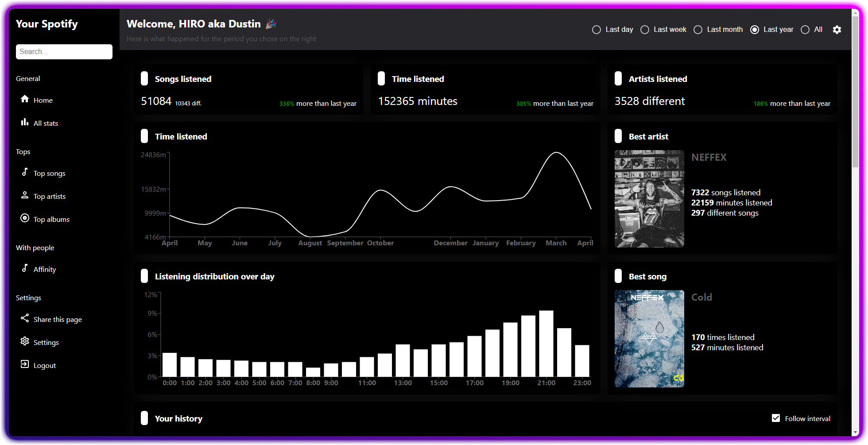This screenshot has width=868, height=445.
Task: Click the Search input field
Action: click(x=64, y=52)
